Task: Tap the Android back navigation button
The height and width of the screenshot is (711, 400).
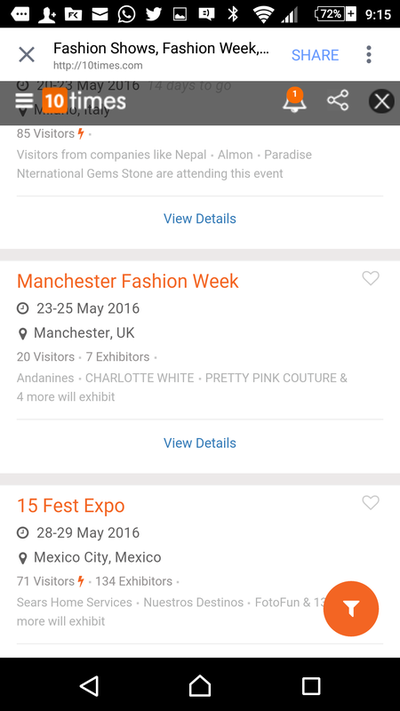Action: click(x=89, y=686)
